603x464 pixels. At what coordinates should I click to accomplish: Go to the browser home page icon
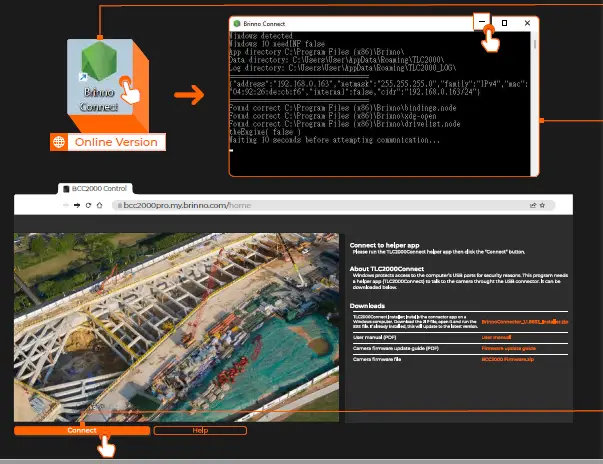99,205
